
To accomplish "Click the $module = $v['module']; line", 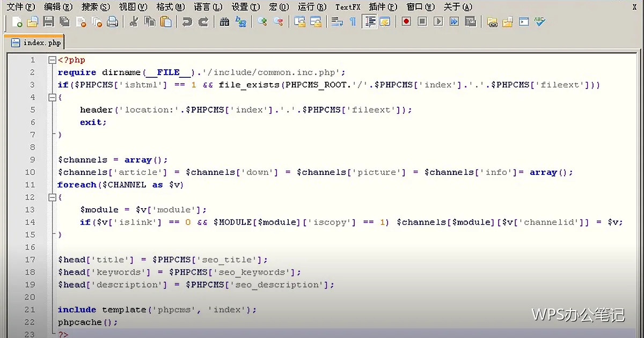I will tap(143, 210).
